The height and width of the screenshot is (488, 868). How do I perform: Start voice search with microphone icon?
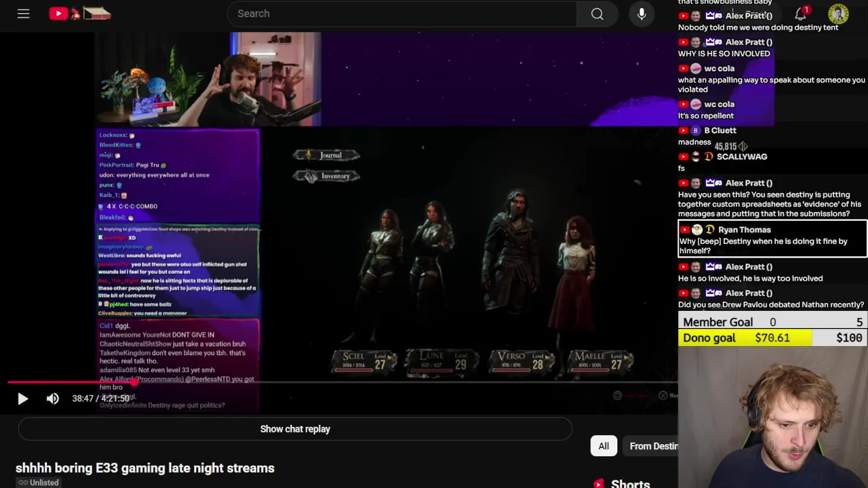[642, 14]
